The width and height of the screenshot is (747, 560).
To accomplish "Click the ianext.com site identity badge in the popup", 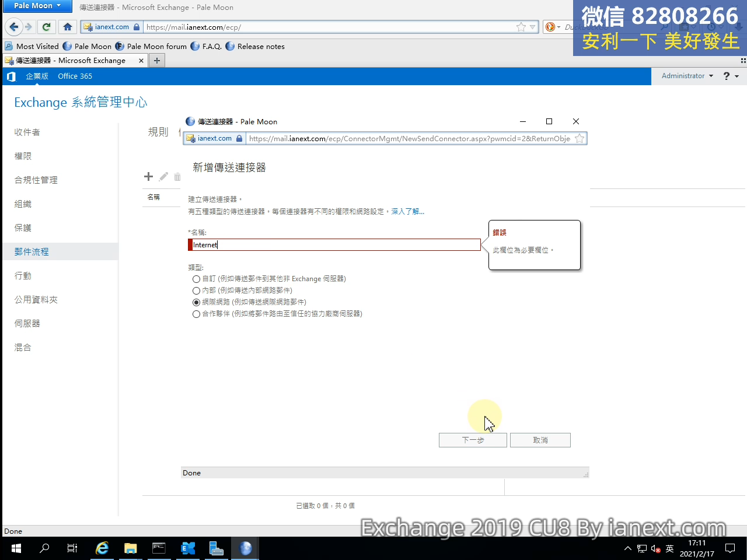I will tap(214, 138).
